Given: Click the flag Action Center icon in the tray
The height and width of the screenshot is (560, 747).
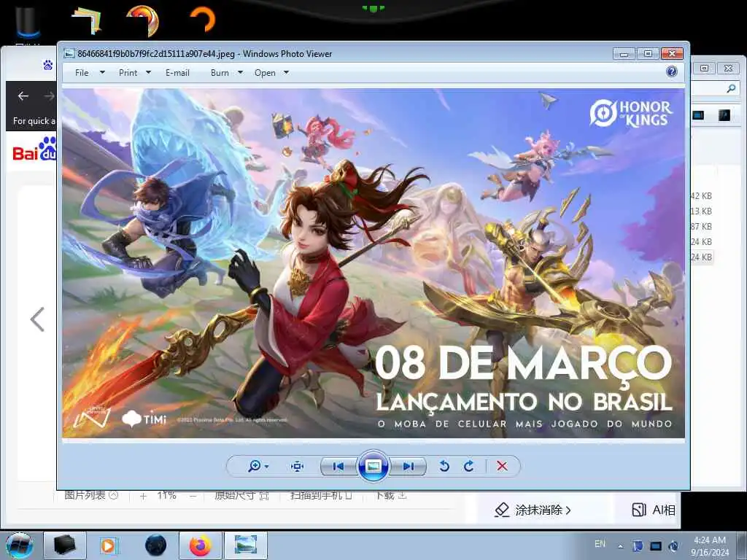Looking at the screenshot, I should pos(638,546).
